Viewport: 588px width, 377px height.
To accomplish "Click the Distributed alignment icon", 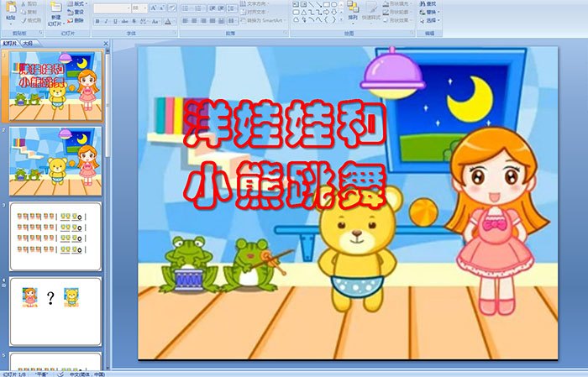I will (221, 21).
